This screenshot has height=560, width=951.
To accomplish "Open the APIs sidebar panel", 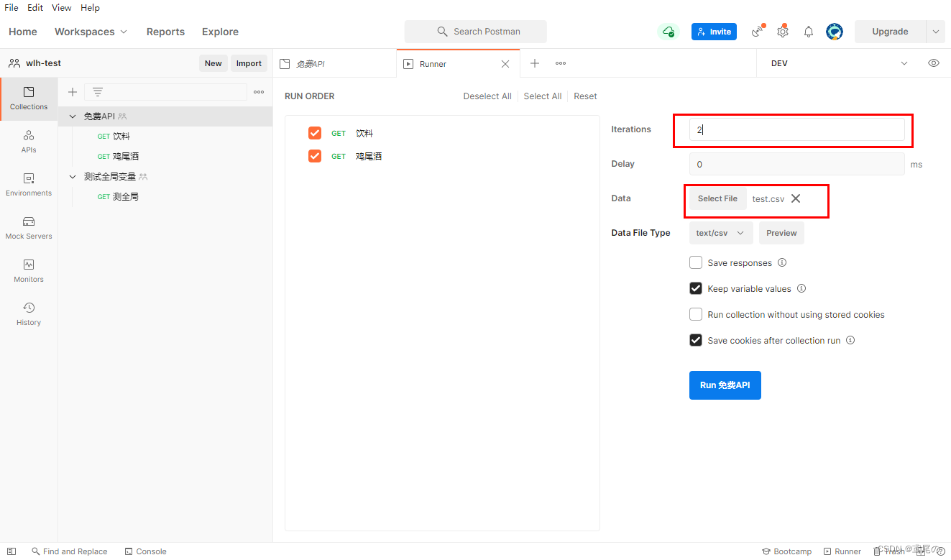I will 29,142.
